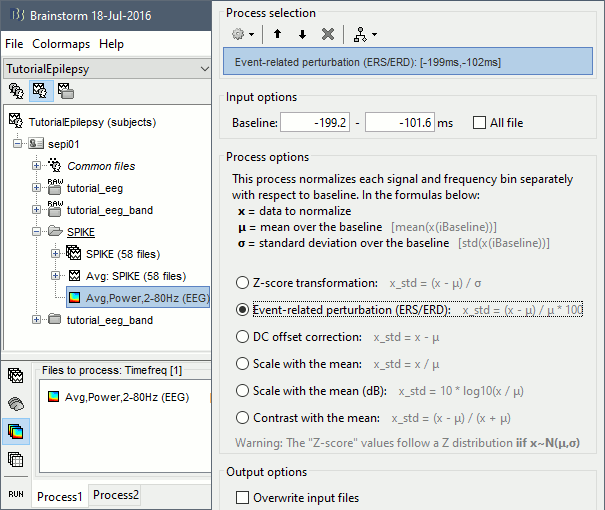The width and height of the screenshot is (605, 510).
Task: Select the Process time-freq icon
Action: 16,432
